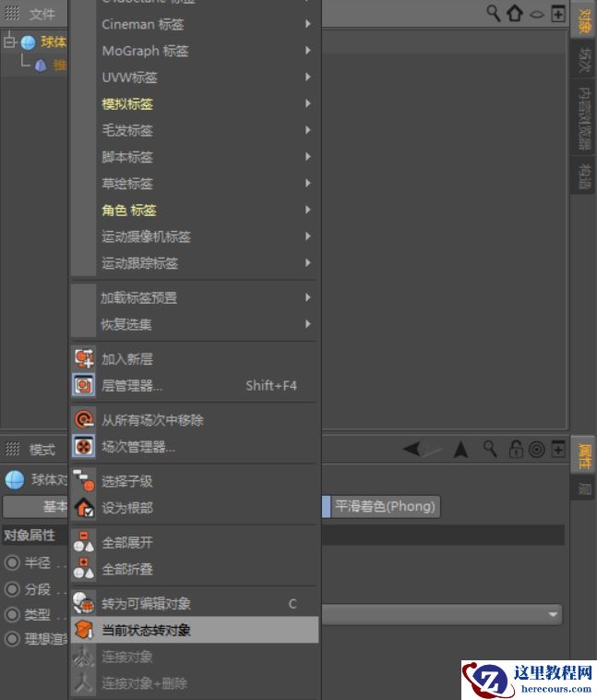Click the eye icon in Object Manager header
The width and height of the screenshot is (597, 700).
pyautogui.click(x=537, y=15)
